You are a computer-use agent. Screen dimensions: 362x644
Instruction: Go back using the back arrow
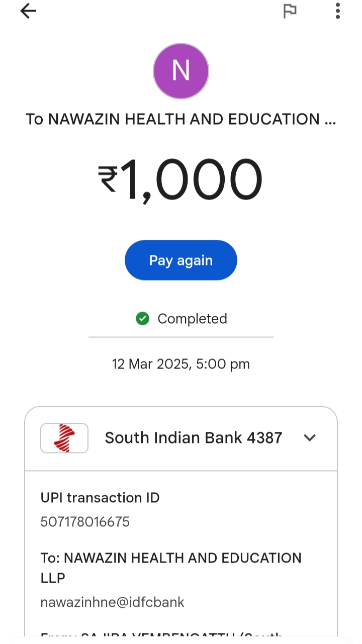click(x=29, y=11)
